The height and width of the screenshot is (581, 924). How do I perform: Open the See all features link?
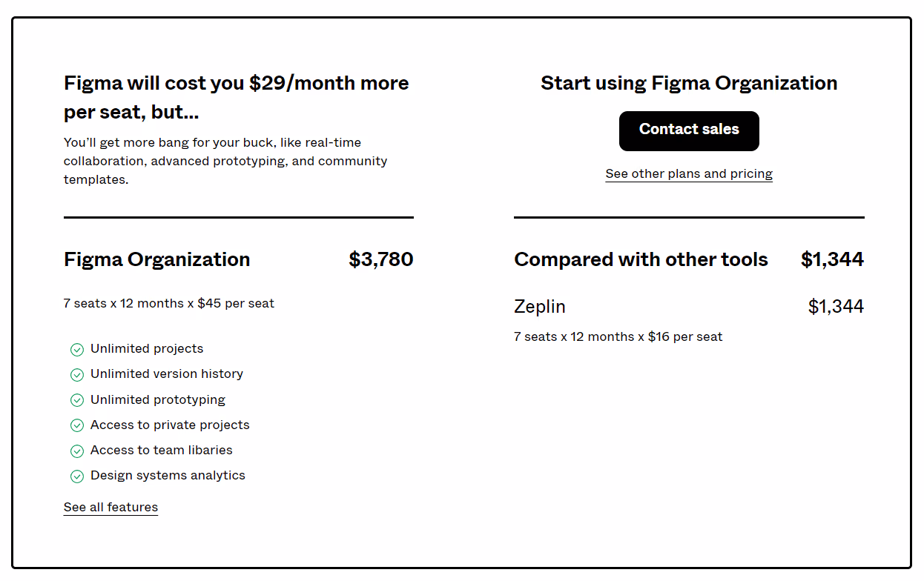110,507
